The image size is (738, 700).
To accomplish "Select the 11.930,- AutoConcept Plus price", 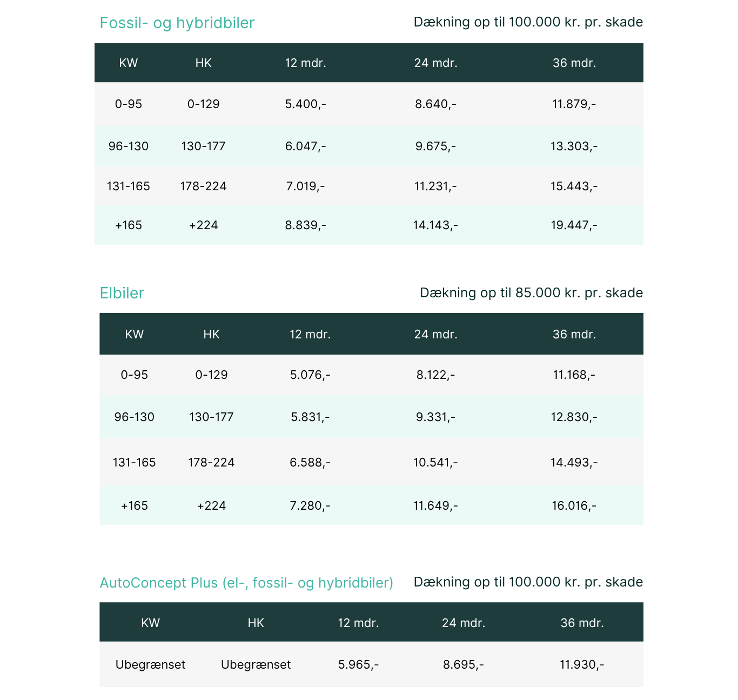I will [582, 664].
